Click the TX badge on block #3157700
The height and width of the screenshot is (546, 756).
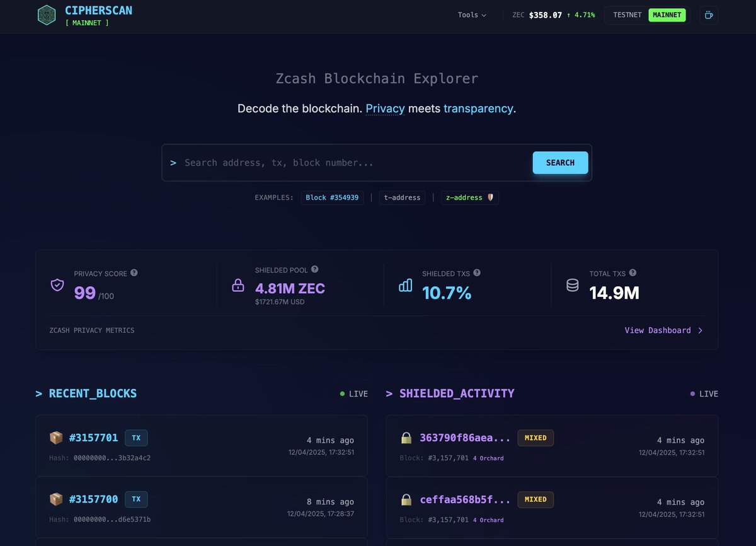(136, 499)
